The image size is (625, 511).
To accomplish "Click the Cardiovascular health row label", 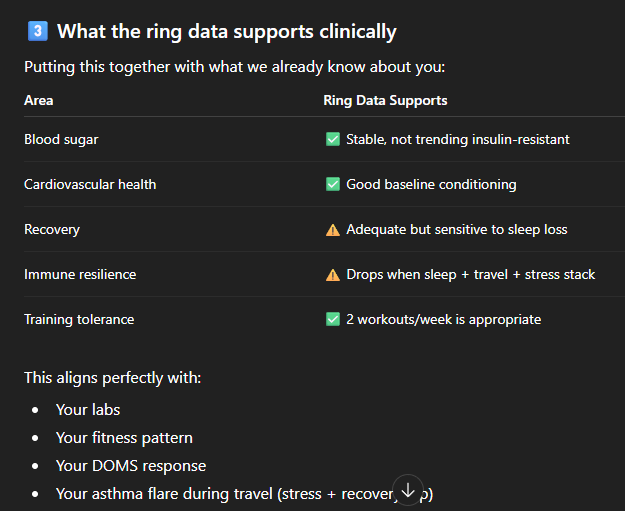I will pos(90,184).
